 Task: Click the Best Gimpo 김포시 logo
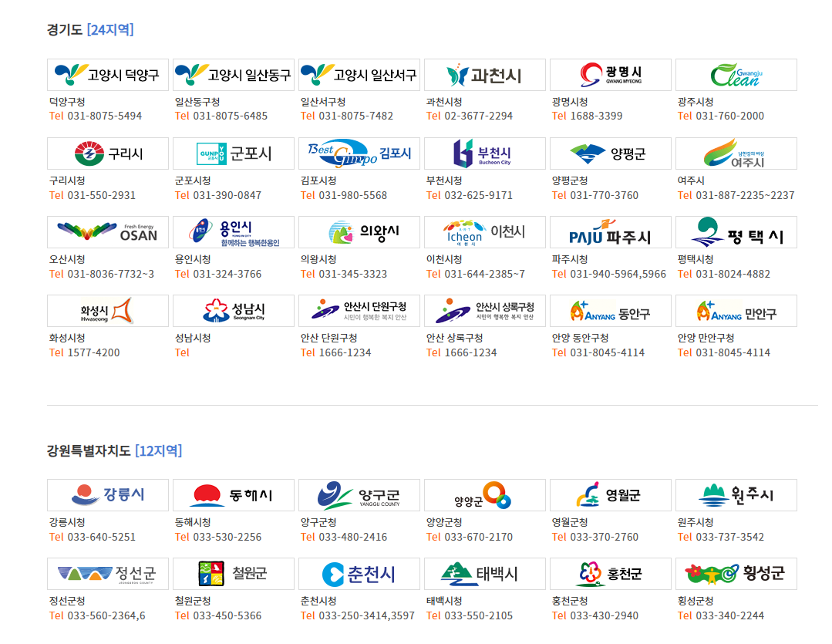tap(359, 153)
